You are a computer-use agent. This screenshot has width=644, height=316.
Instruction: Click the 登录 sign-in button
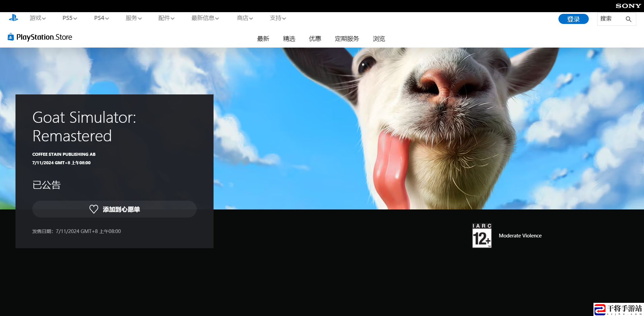pos(573,19)
